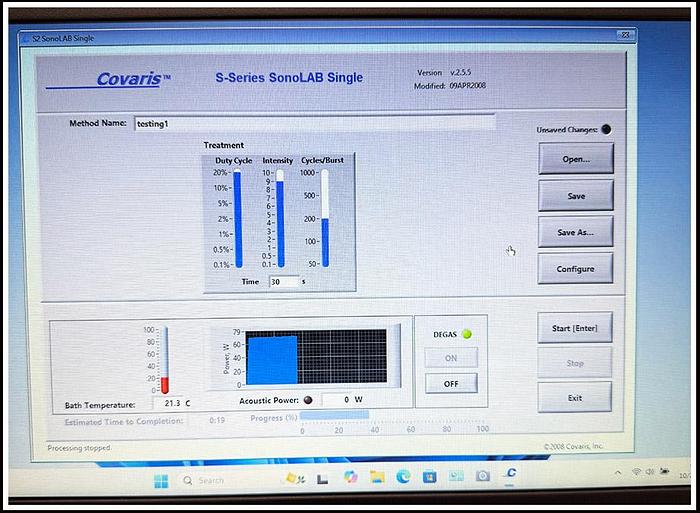Click the Acoustic Power watt value field

coord(336,400)
